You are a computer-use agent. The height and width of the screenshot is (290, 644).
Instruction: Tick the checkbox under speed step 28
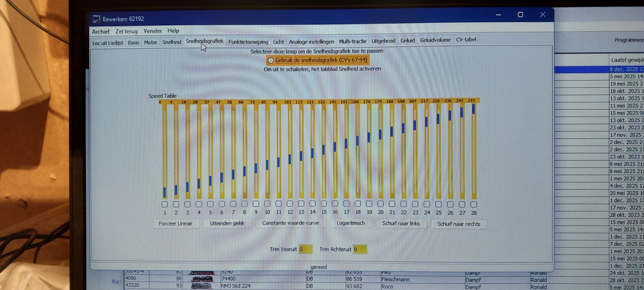pos(474,204)
